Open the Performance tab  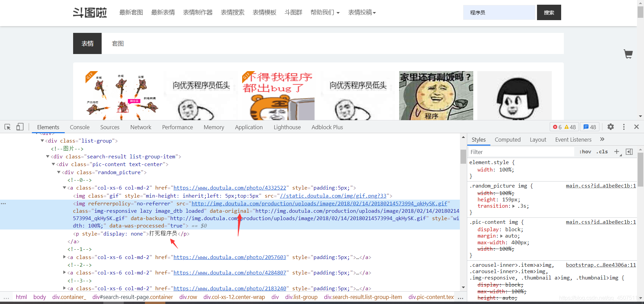tap(177, 127)
